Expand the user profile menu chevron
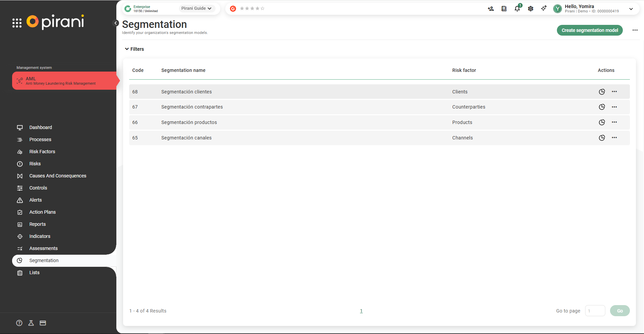Image resolution: width=644 pixels, height=334 pixels. 631,9
